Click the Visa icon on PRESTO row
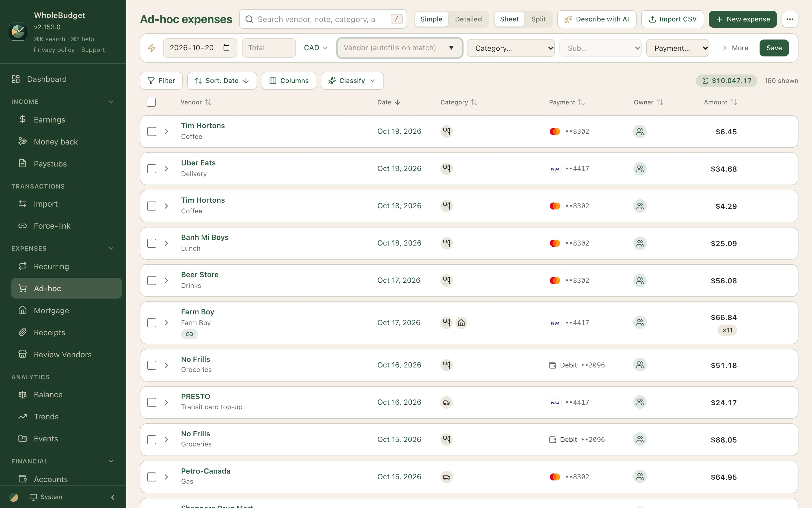812x508 pixels. [555, 402]
